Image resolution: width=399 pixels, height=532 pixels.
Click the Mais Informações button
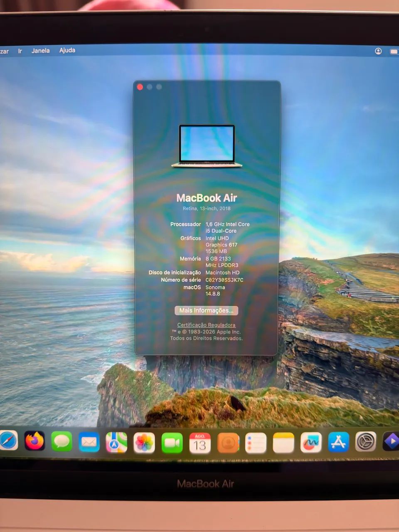tap(207, 310)
